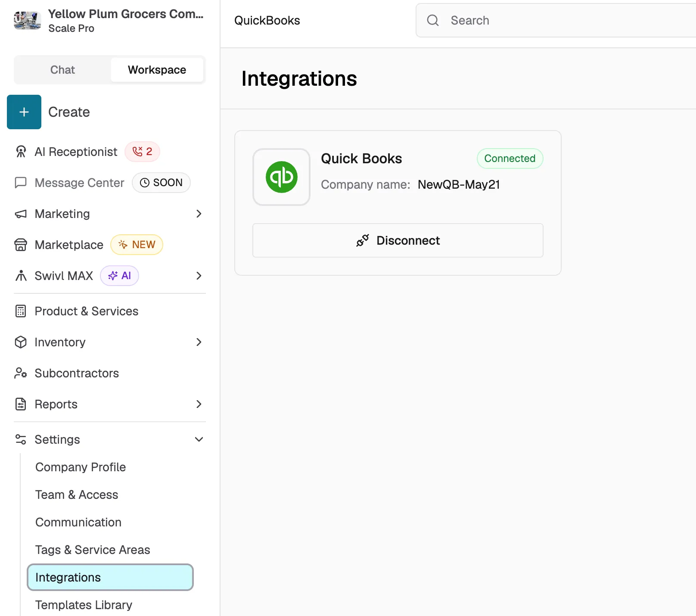The image size is (696, 616).
Task: Click the Reports document icon
Action: 21,404
